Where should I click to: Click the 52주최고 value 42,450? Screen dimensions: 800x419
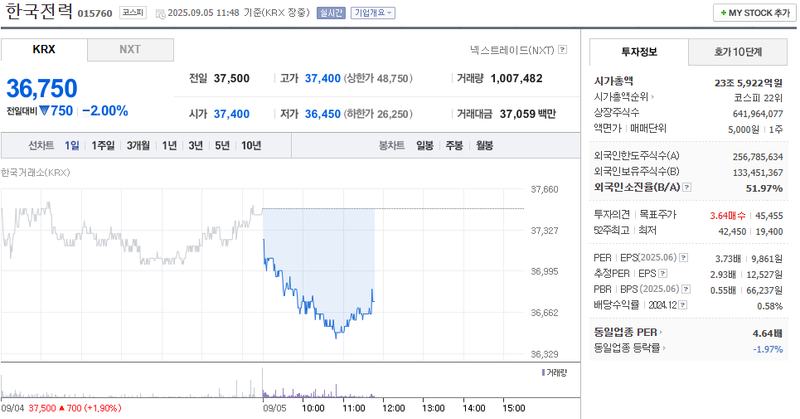(x=732, y=232)
